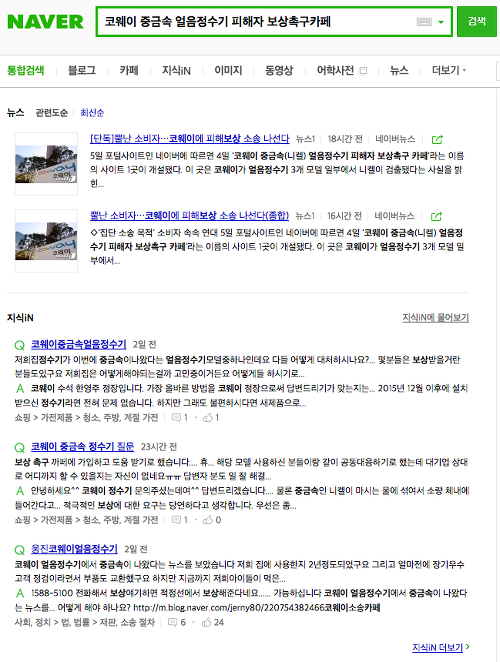Select the 통합검색 tab
This screenshot has width=500, height=662.
26,71
